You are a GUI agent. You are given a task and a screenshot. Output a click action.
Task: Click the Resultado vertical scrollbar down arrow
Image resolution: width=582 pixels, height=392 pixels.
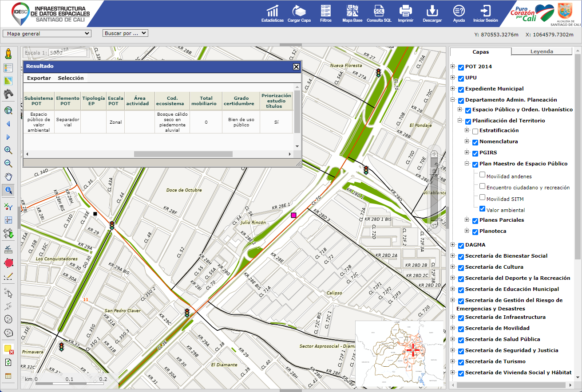[x=297, y=146]
